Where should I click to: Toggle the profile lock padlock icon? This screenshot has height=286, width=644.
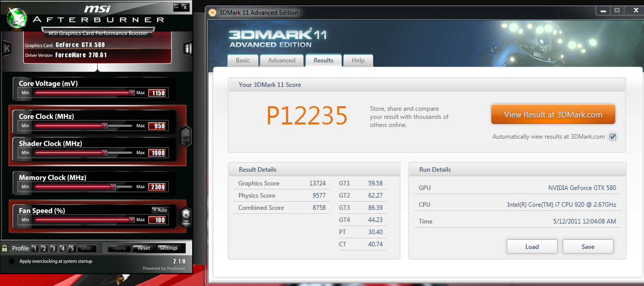click(5, 248)
